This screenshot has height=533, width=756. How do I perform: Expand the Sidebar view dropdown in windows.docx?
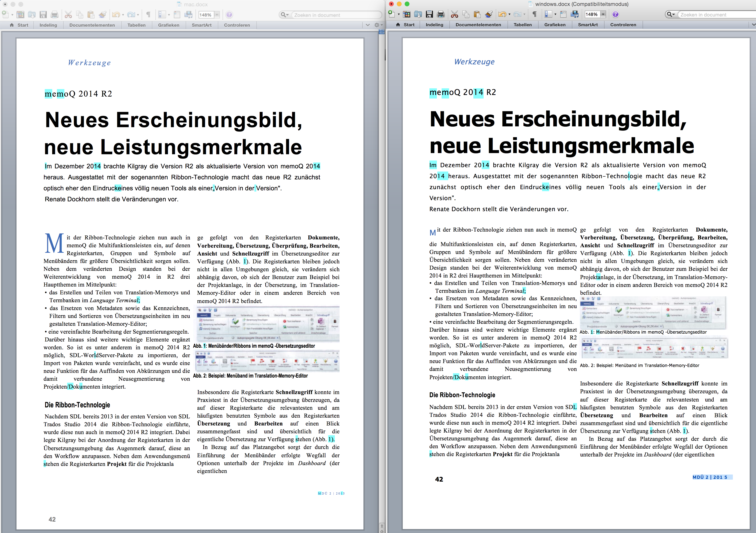555,14
